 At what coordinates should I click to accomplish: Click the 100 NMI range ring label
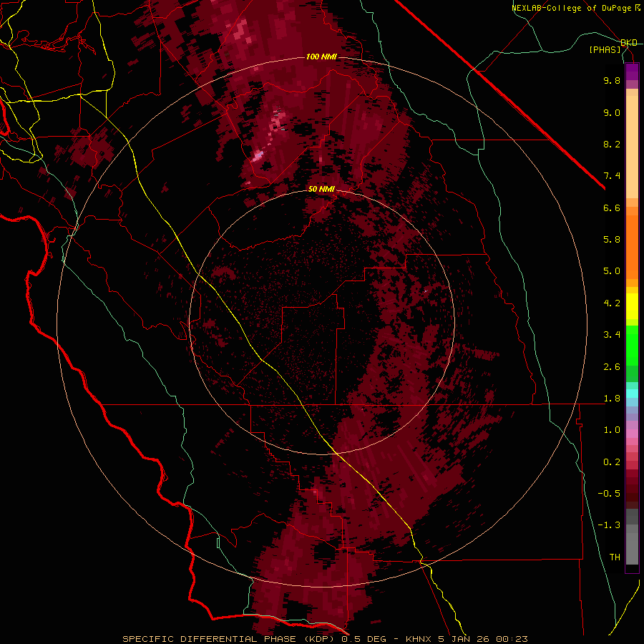tap(321, 57)
